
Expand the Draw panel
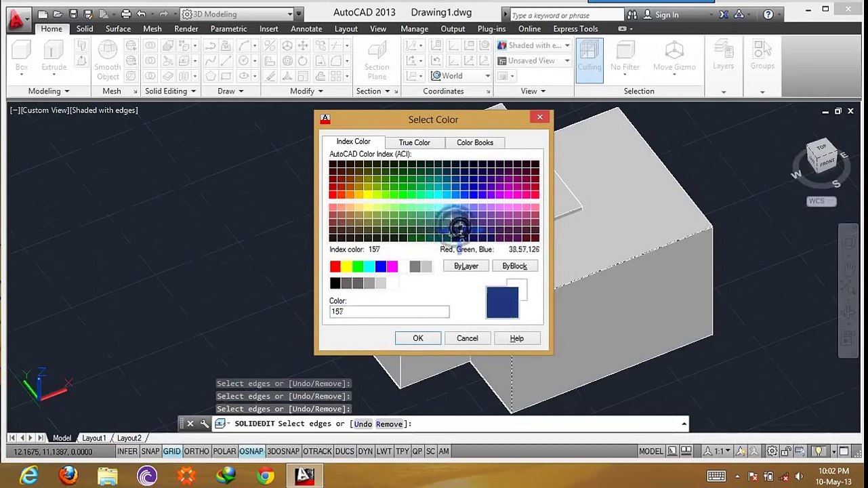click(x=230, y=91)
